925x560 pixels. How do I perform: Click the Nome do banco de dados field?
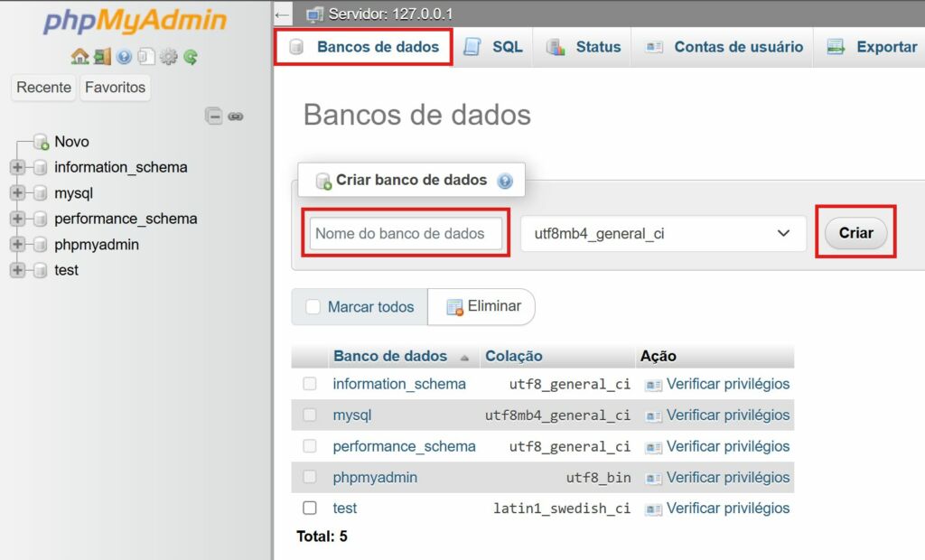[406, 234]
